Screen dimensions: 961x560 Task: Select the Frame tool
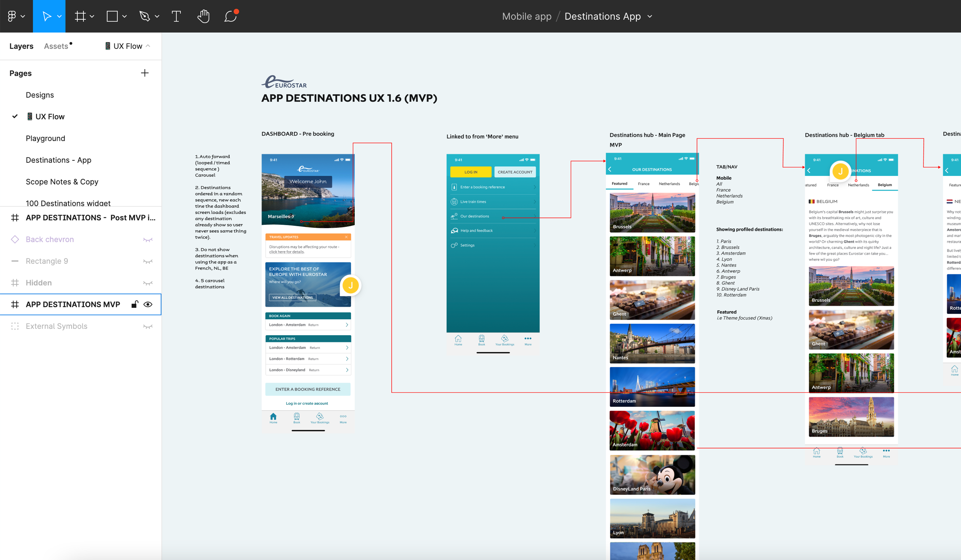80,16
